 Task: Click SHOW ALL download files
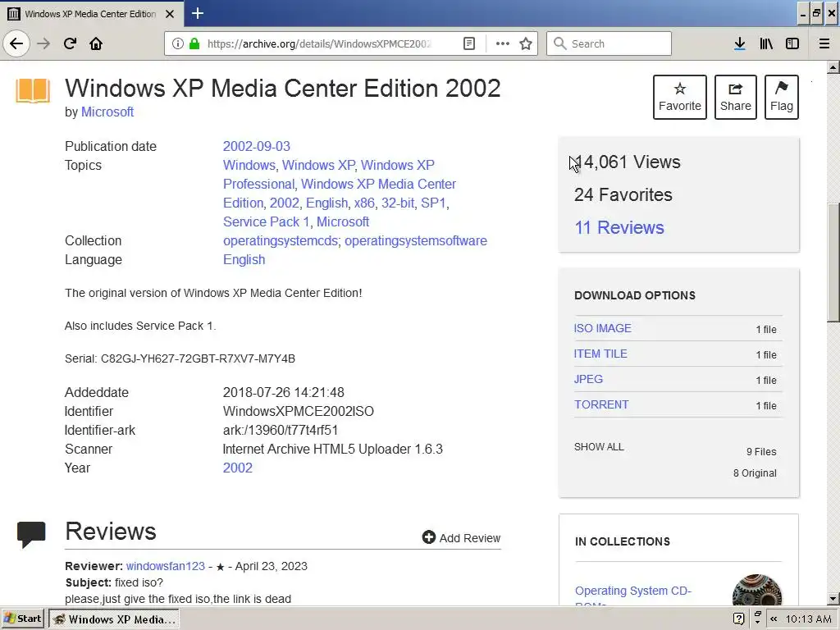click(599, 447)
